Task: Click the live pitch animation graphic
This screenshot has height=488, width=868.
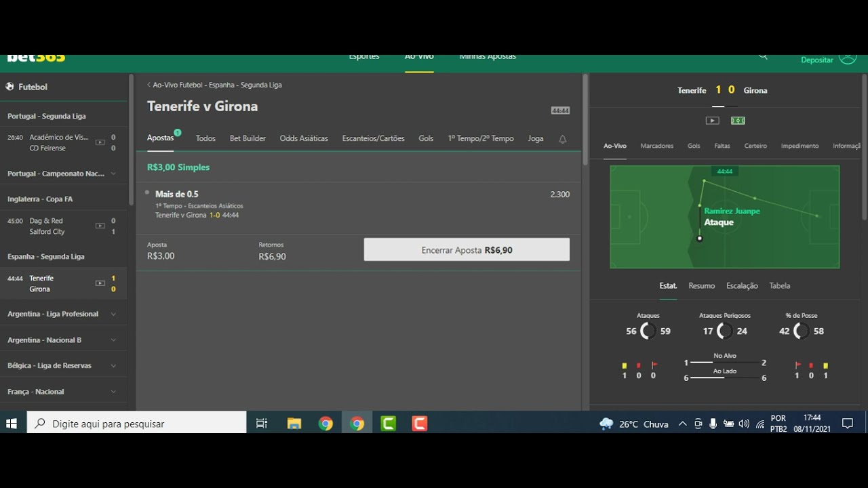Action: (724, 217)
